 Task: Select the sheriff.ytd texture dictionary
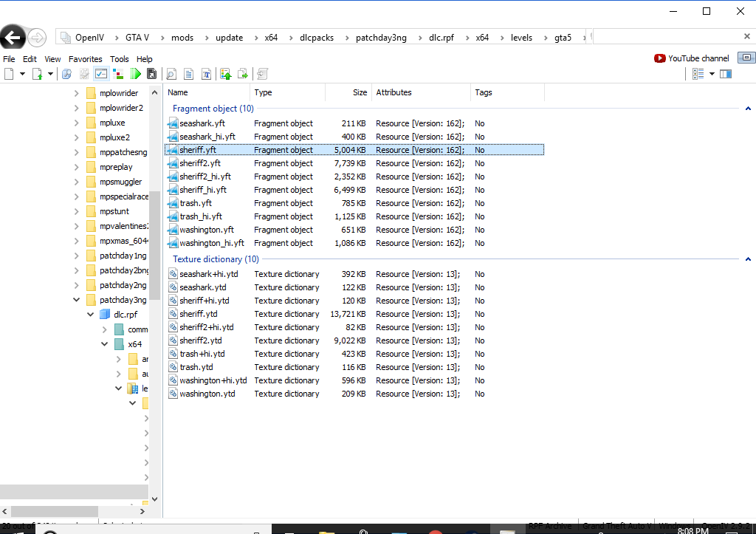pyautogui.click(x=198, y=314)
